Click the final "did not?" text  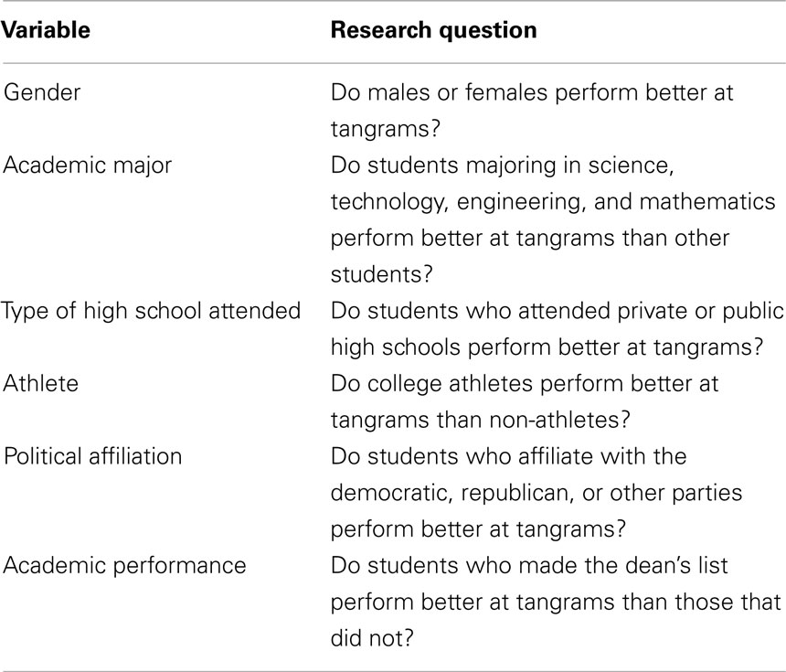pyautogui.click(x=372, y=639)
